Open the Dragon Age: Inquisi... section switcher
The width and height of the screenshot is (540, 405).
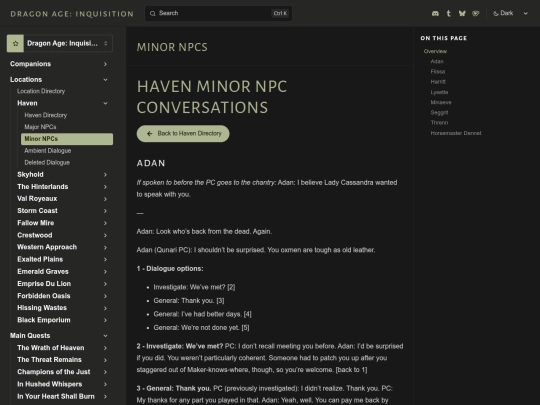[60, 43]
